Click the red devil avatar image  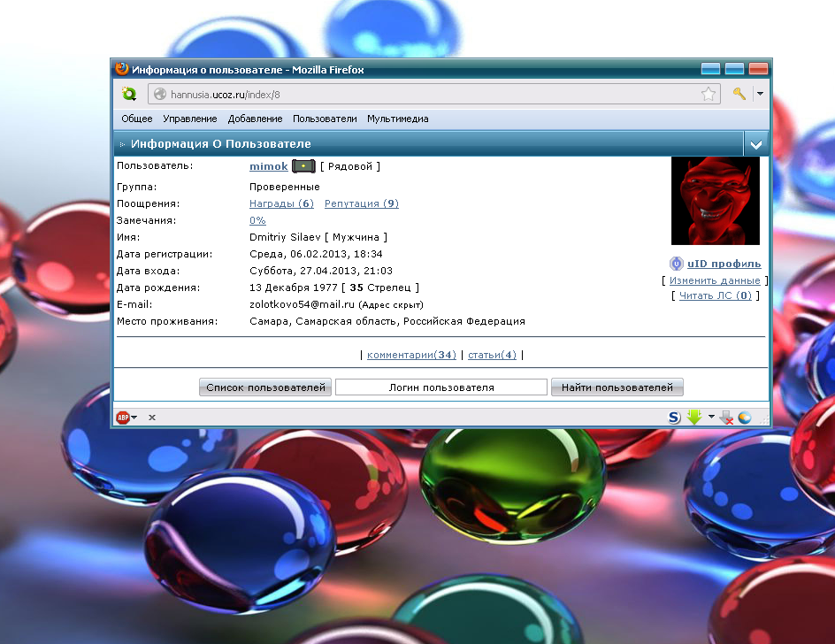tap(716, 201)
